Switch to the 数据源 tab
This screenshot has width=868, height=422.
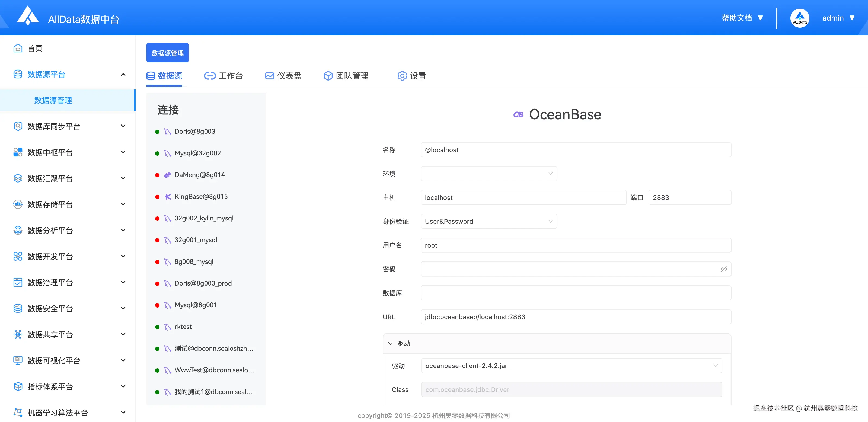pos(164,76)
